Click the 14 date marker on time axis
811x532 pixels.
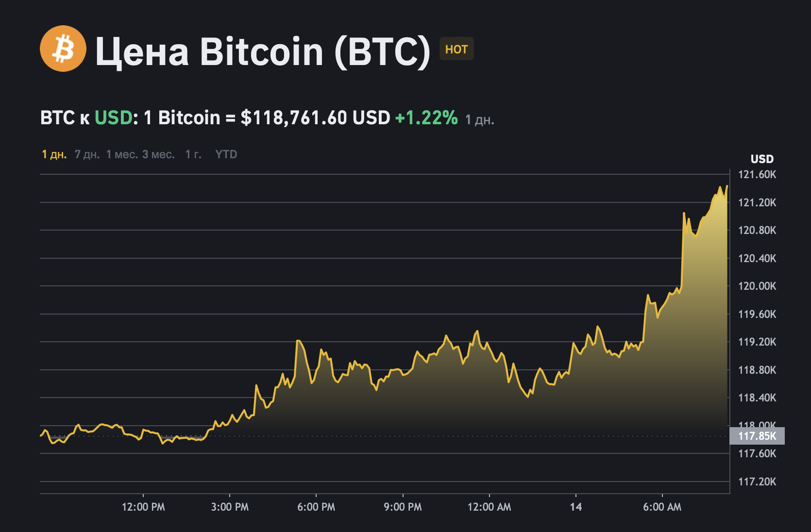click(575, 507)
